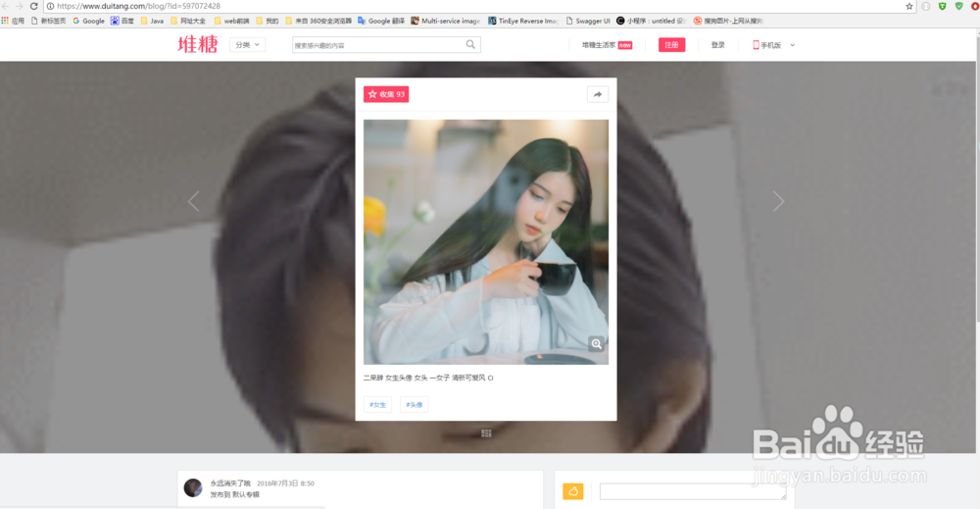Open the web前端 bookmarks folder
This screenshot has height=509, width=980.
click(231, 21)
